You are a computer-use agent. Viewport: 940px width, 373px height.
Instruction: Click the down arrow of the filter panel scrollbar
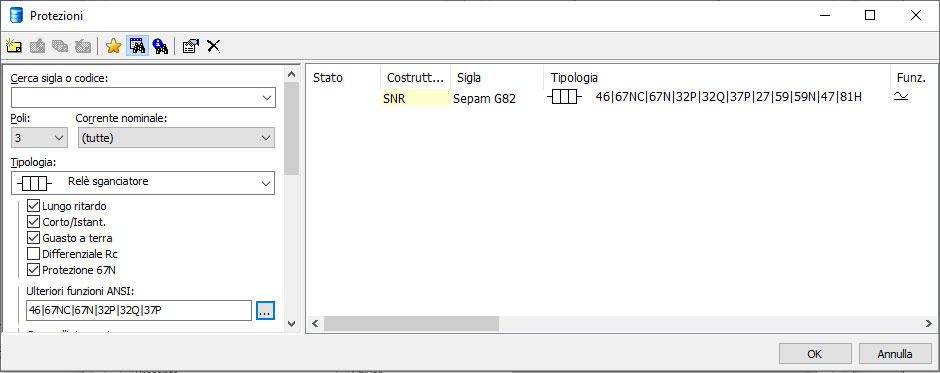[x=291, y=324]
